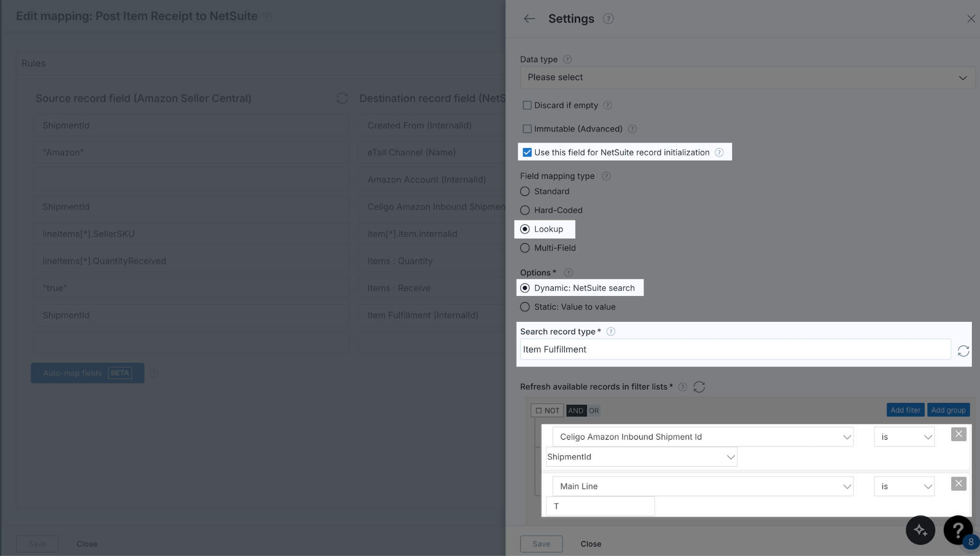The image size is (980, 556).
Task: Open help for Field mapping type
Action: click(606, 176)
